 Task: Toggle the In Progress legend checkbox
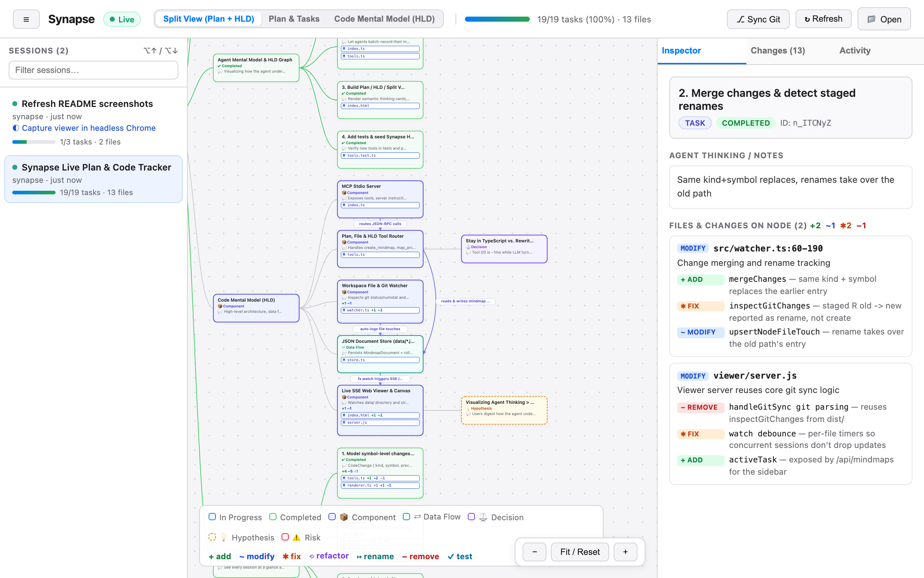pos(212,517)
